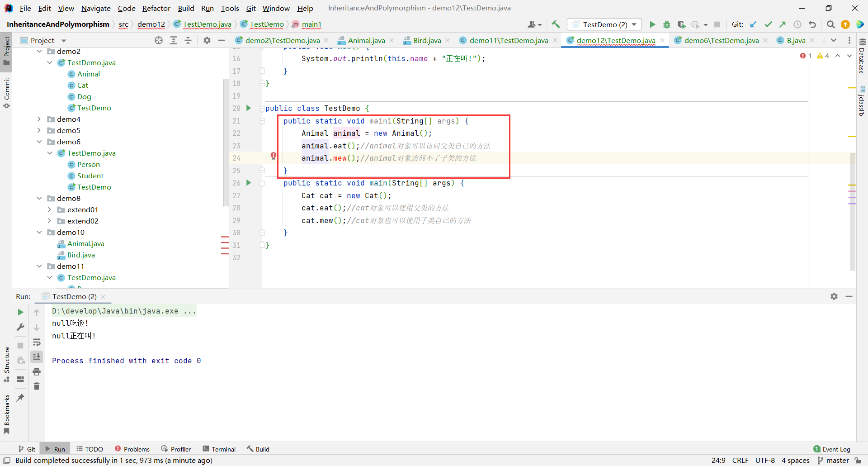This screenshot has height=466, width=868.
Task: Select Cat class in demo2 tree
Action: click(83, 85)
